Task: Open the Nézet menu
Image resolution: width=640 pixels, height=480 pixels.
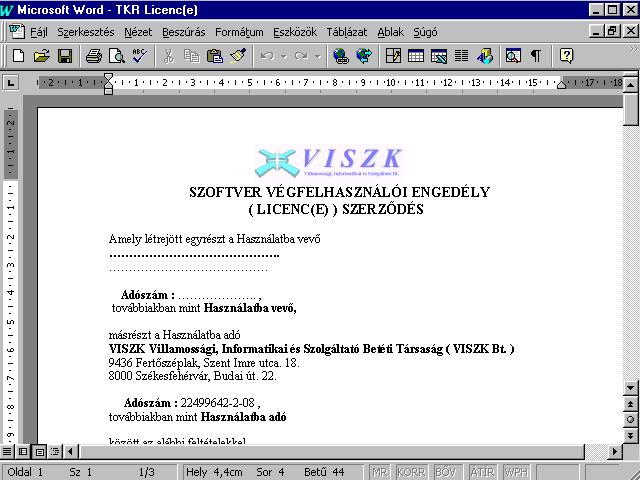Action: pyautogui.click(x=138, y=32)
